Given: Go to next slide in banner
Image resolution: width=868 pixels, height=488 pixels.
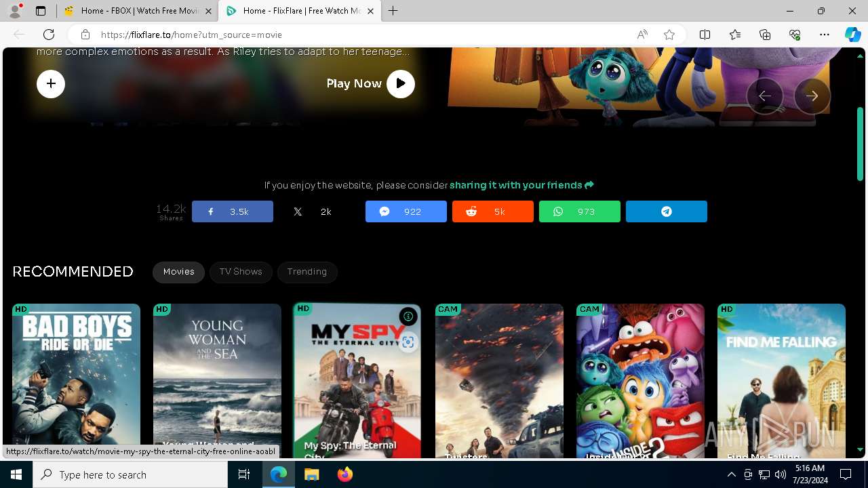Looking at the screenshot, I should [812, 96].
